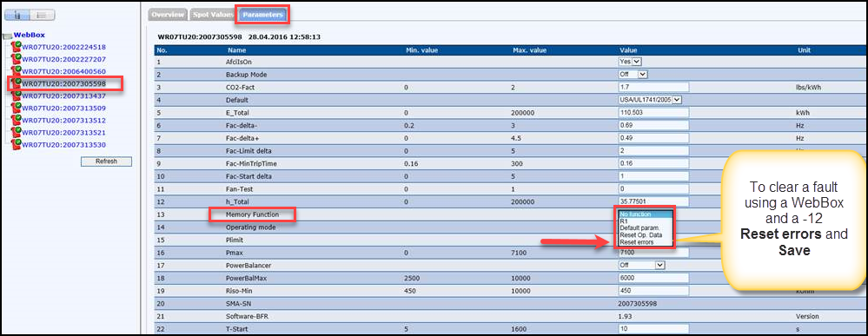Click the Name column header
Screen dimensions: 868x336
click(236, 49)
